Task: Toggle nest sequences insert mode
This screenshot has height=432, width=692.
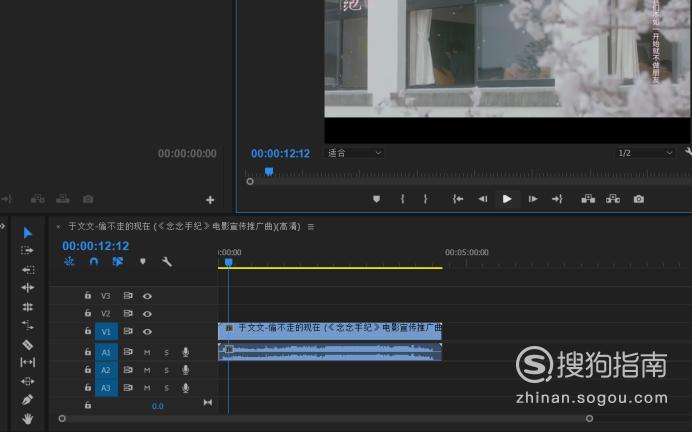Action: pyautogui.click(x=69, y=262)
